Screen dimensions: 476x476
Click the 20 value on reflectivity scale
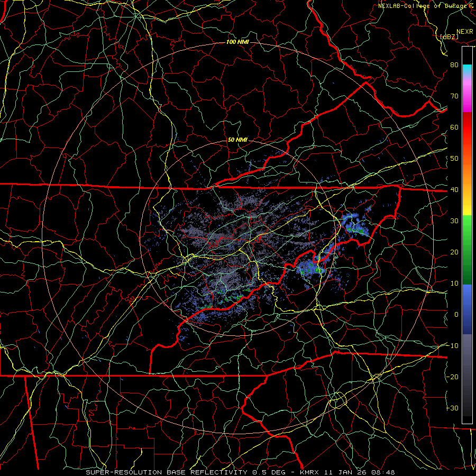[x=454, y=252]
